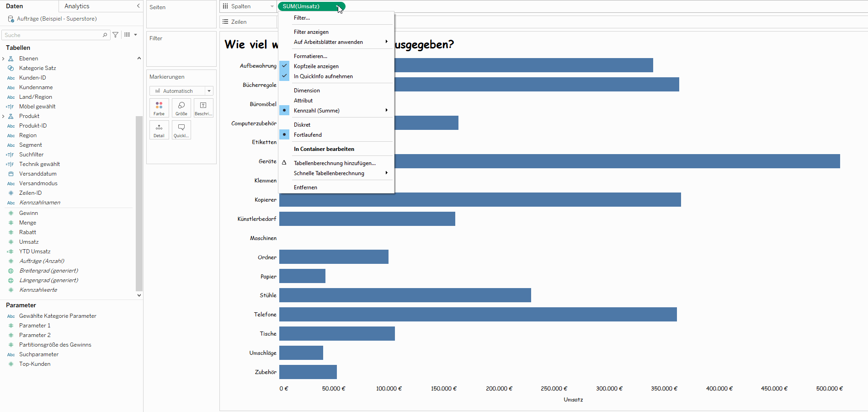
Task: Click the data source icon for Aufträge
Action: coord(11,19)
